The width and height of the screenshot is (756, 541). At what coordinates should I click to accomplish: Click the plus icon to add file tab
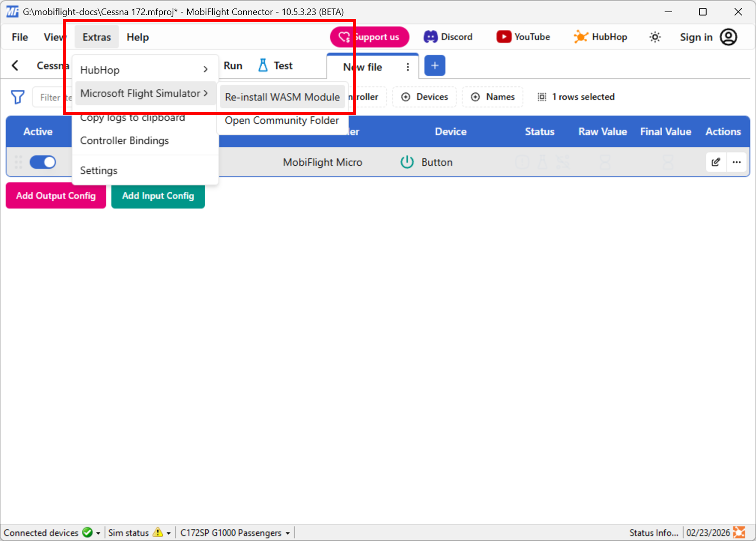tap(434, 66)
